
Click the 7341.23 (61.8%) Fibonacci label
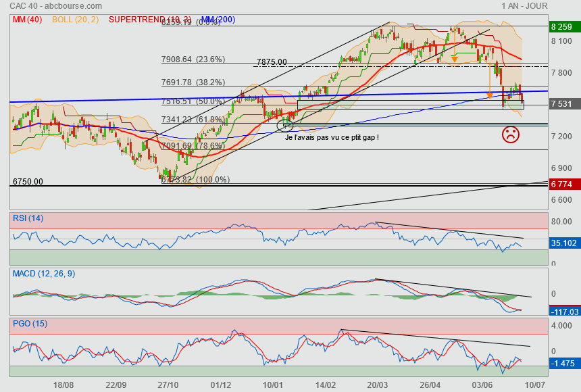click(193, 120)
